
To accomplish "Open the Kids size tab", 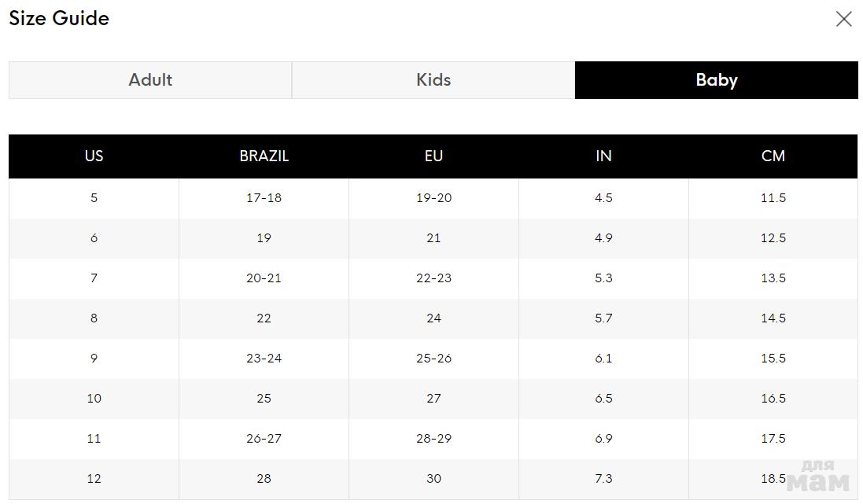I will (433, 80).
